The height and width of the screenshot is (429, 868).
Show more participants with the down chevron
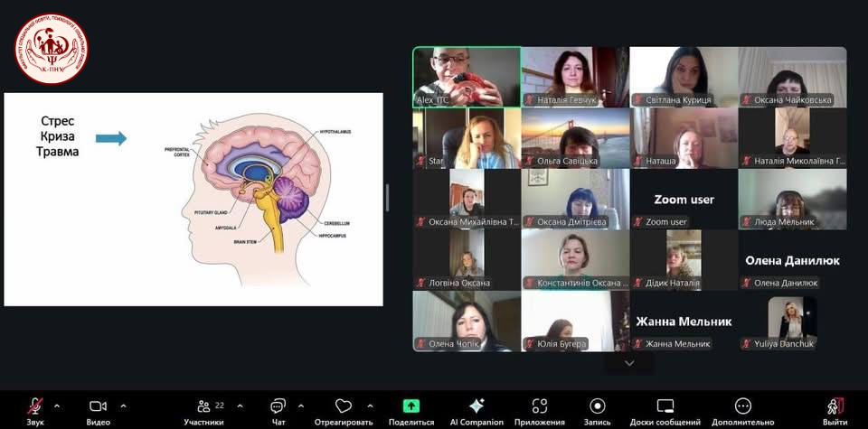click(x=630, y=363)
